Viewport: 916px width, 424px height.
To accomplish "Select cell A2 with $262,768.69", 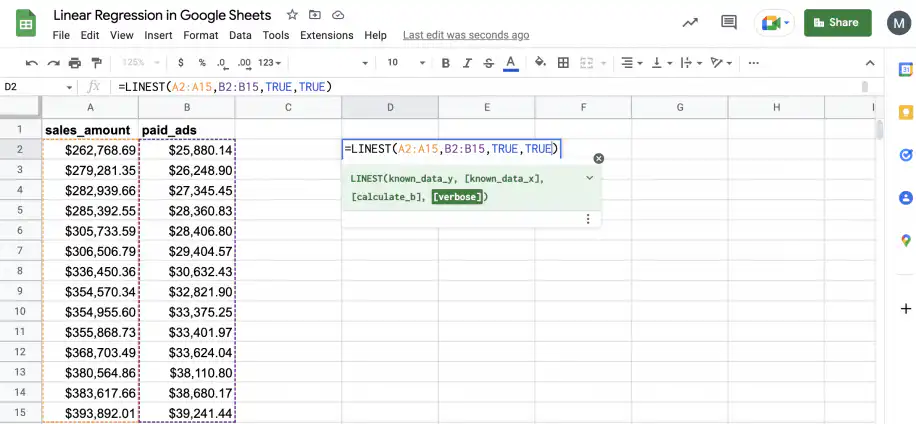I will click(91, 150).
